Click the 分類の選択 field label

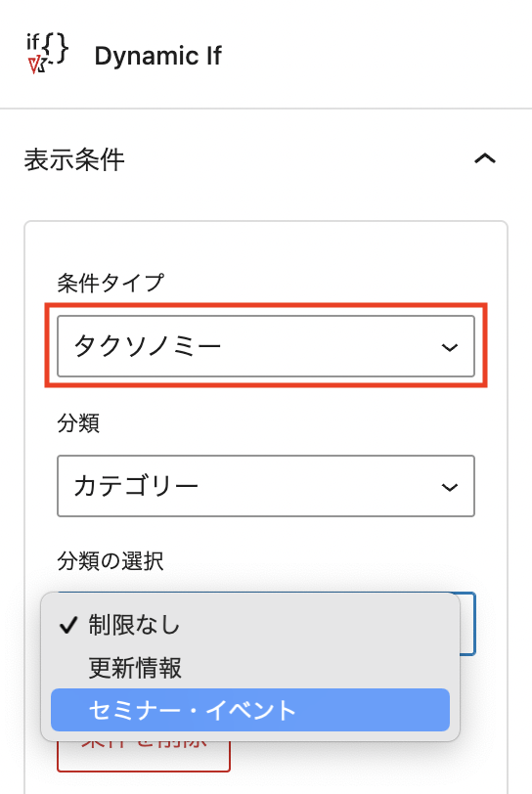click(x=110, y=561)
